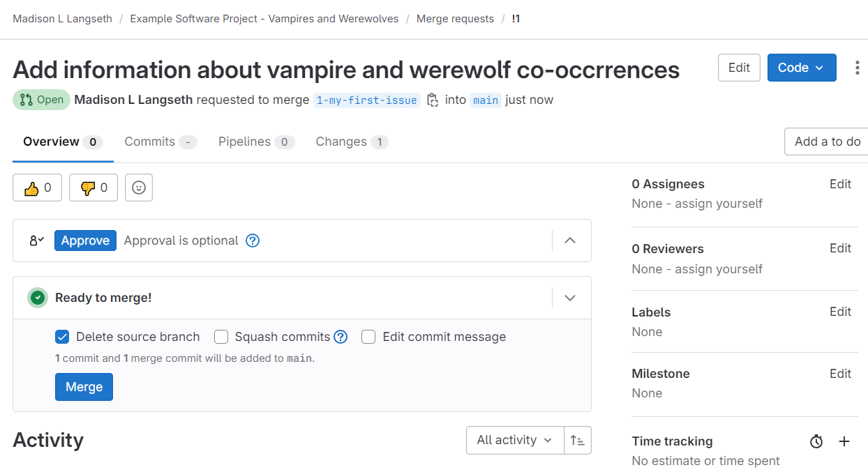Expand the Ready to merge details chevron
The image size is (868, 472).
coord(570,298)
